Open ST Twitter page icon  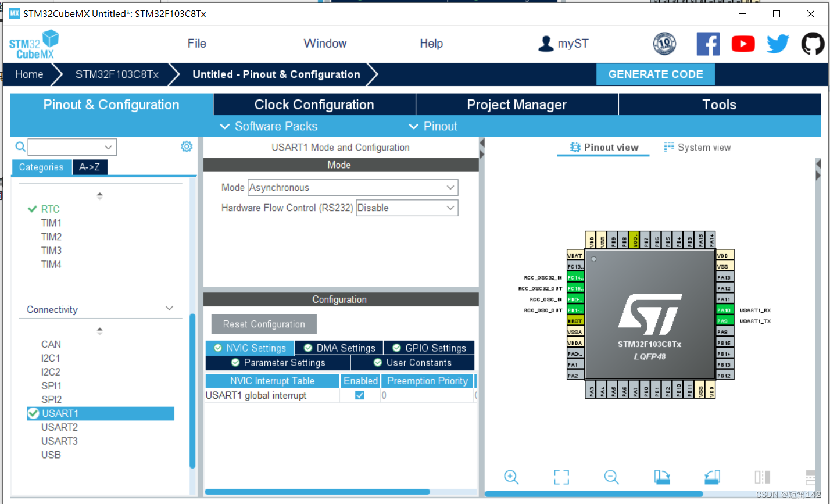[x=778, y=44]
